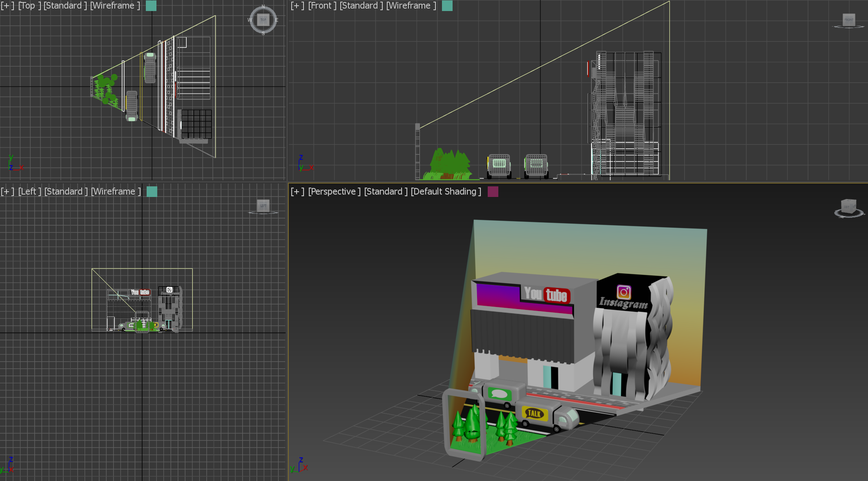Click the ViewCube in Top viewport
Screen dimensions: 868x481
coord(263,20)
